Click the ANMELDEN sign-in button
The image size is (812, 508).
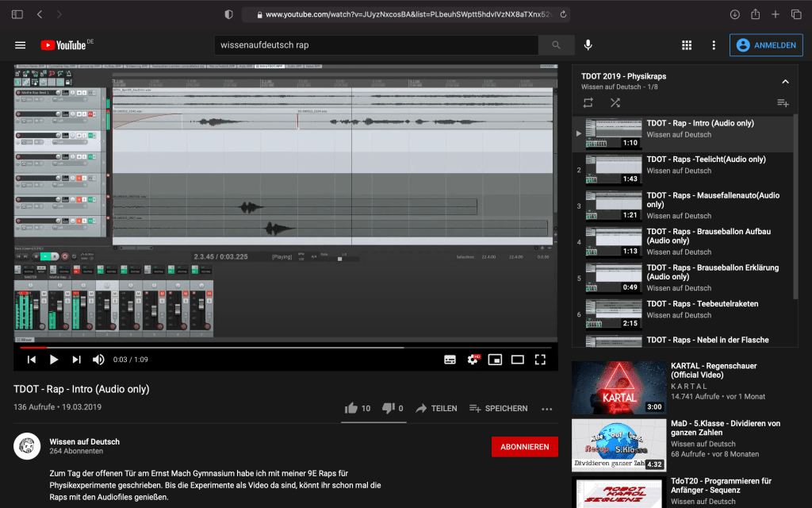point(766,45)
